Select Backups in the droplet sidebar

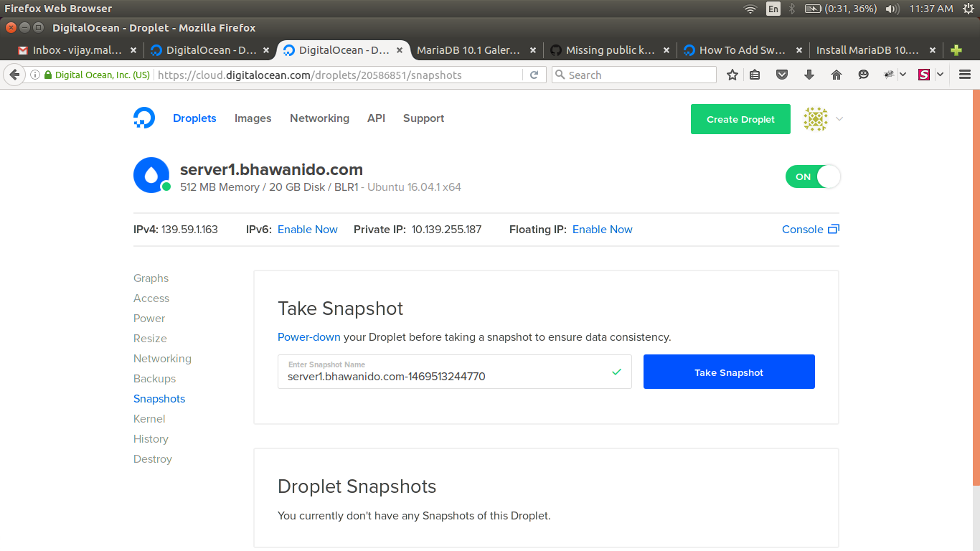(154, 379)
